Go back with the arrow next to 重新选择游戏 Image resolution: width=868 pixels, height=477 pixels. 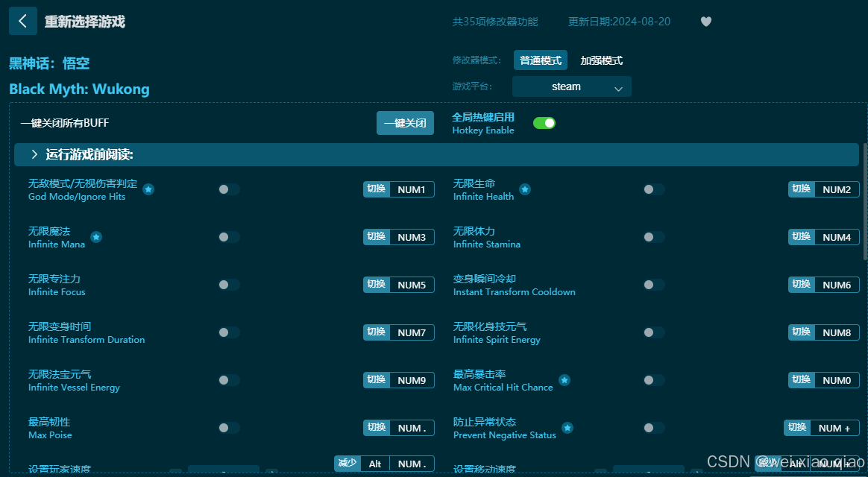(x=22, y=21)
